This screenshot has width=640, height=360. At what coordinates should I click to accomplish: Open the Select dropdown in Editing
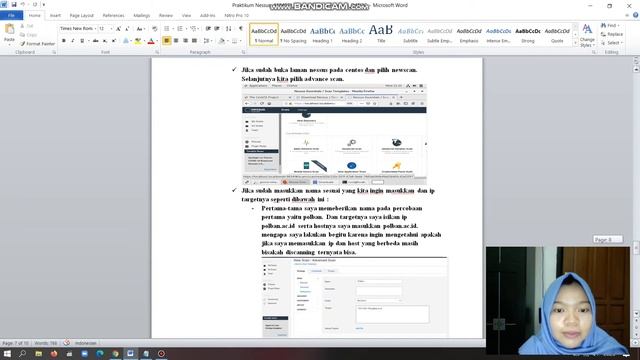pyautogui.click(x=612, y=43)
